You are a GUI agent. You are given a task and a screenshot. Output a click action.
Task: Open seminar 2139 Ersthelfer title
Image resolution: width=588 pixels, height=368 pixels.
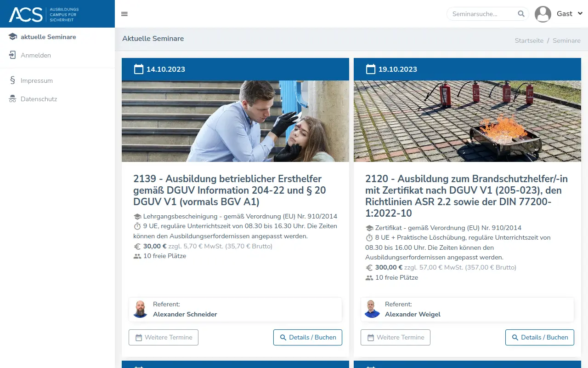(x=230, y=190)
